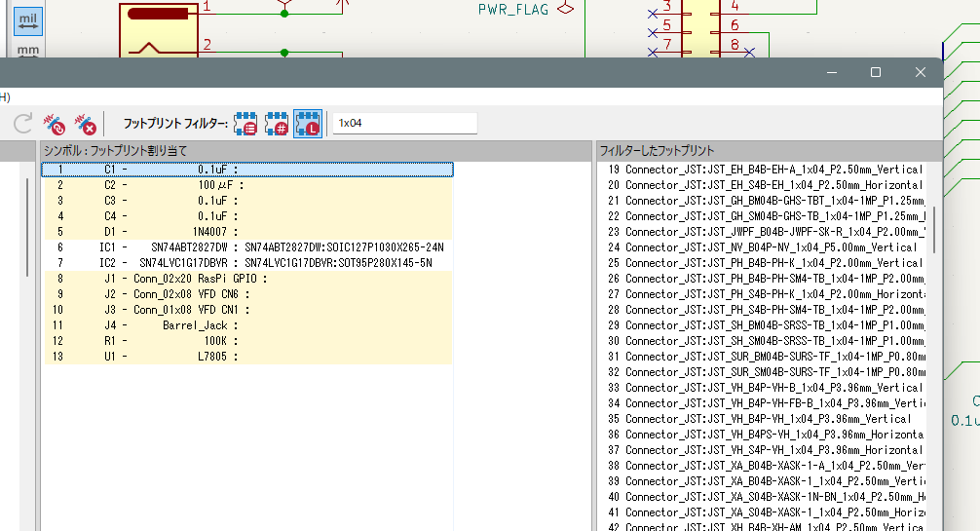The height and width of the screenshot is (531, 980).
Task: Choose footprint JST_PH_S4B-PH-SM4-TB
Action: [x=765, y=310]
